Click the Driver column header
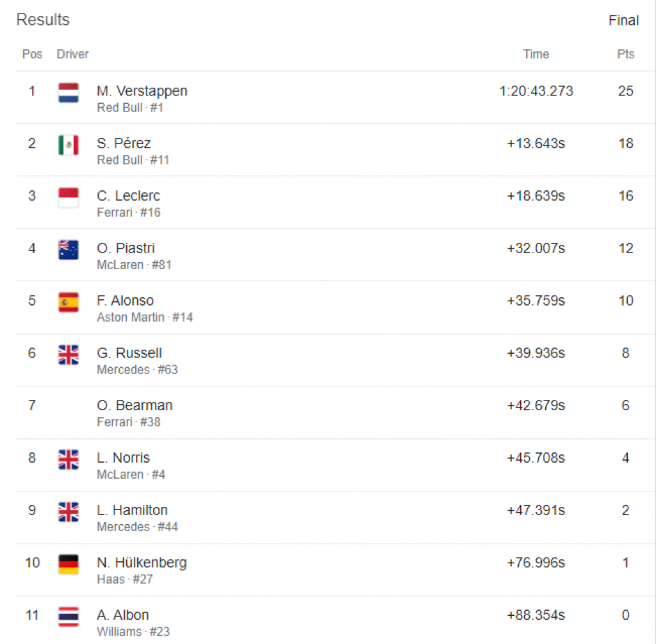Viewport: 656px width, 644px height. pyautogui.click(x=72, y=54)
